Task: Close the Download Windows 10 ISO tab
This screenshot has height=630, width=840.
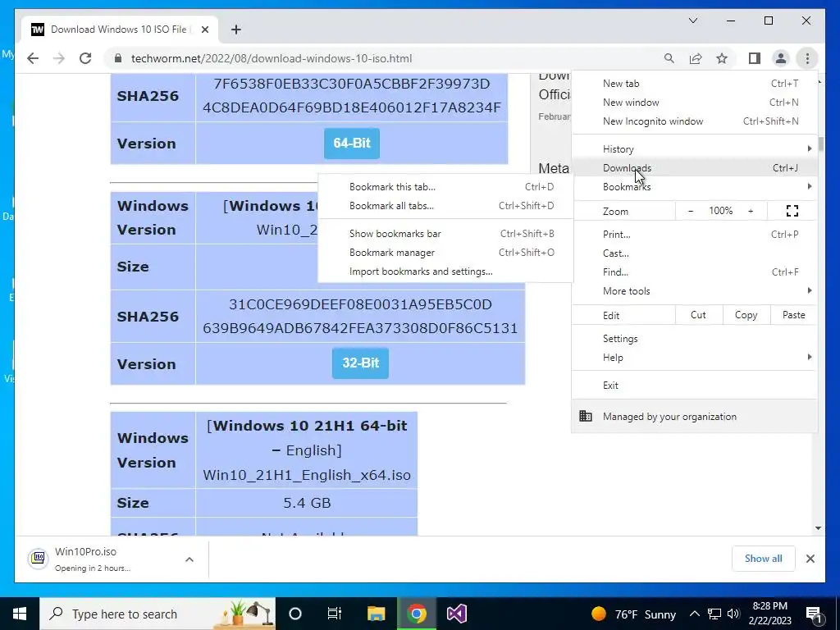Action: coord(204,30)
